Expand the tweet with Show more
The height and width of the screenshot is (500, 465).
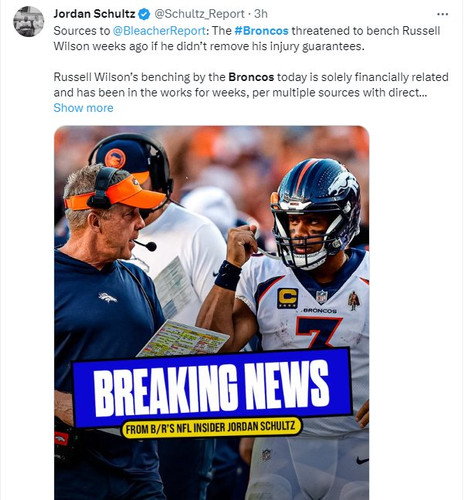83,108
